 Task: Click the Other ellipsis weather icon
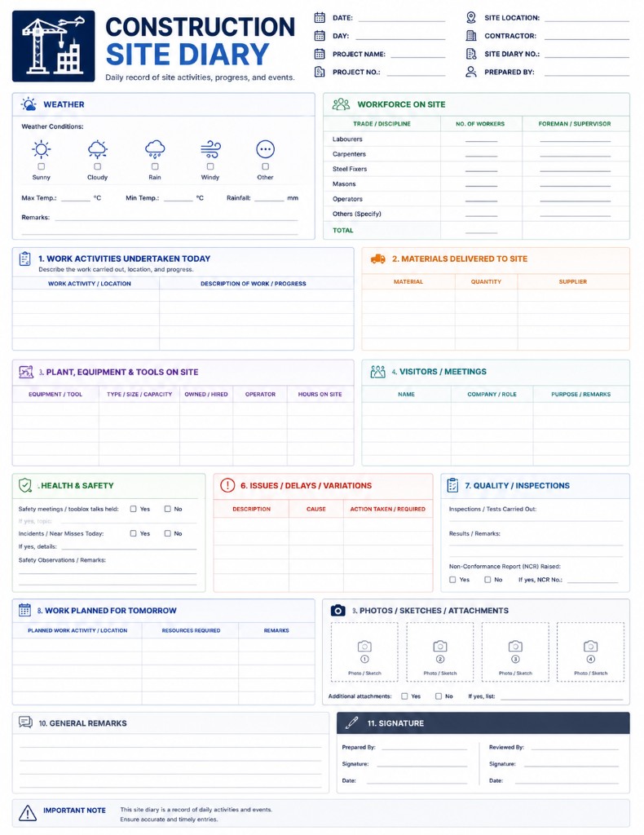(x=265, y=150)
